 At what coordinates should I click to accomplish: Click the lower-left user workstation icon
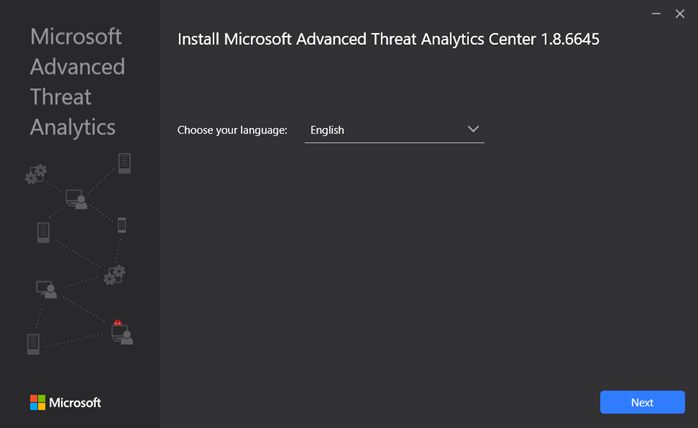(x=46, y=289)
